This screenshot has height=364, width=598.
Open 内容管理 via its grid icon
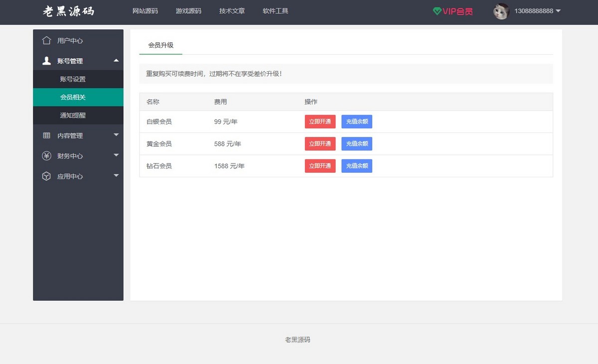point(46,135)
